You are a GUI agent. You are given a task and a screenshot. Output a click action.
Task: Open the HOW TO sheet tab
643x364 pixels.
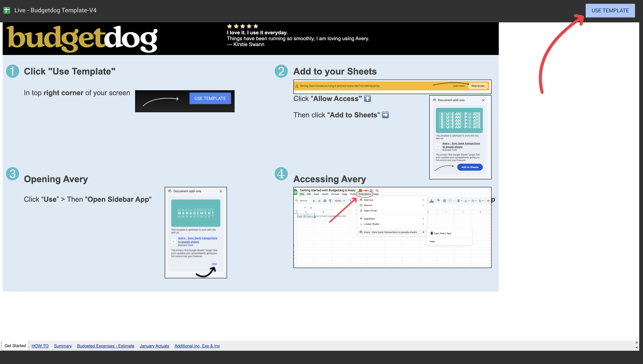click(x=40, y=346)
